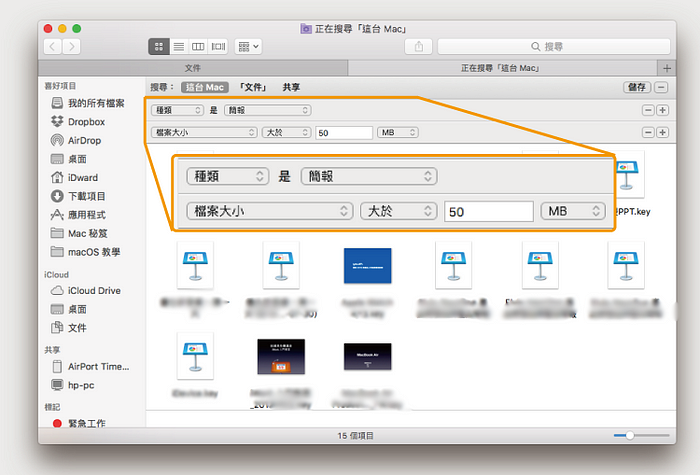The width and height of the screenshot is (700, 475).
Task: Select the hp-pc shared computer
Action: (x=73, y=385)
